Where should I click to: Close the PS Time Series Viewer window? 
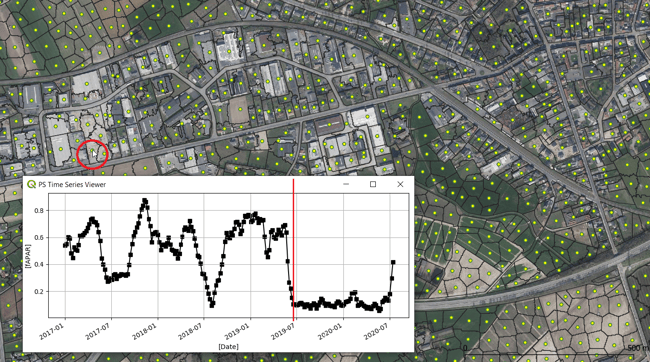(x=400, y=184)
